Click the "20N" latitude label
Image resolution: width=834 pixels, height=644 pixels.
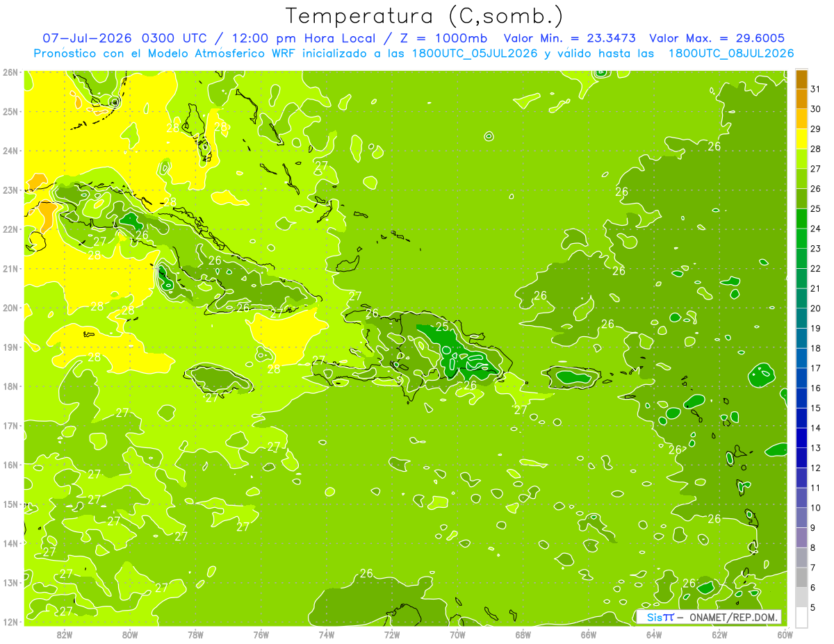pos(10,308)
